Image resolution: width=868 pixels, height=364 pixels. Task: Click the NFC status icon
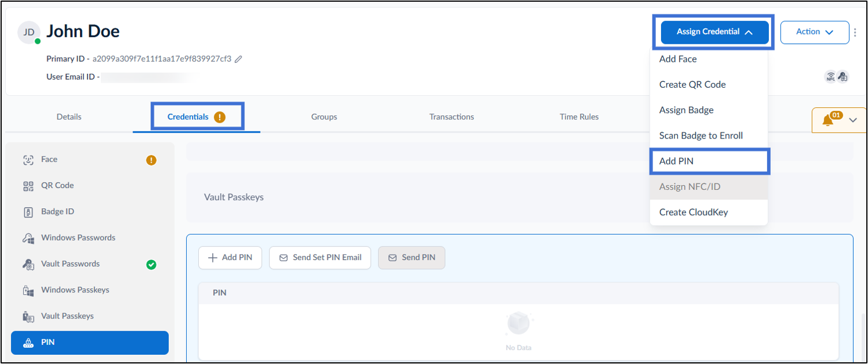[831, 77]
